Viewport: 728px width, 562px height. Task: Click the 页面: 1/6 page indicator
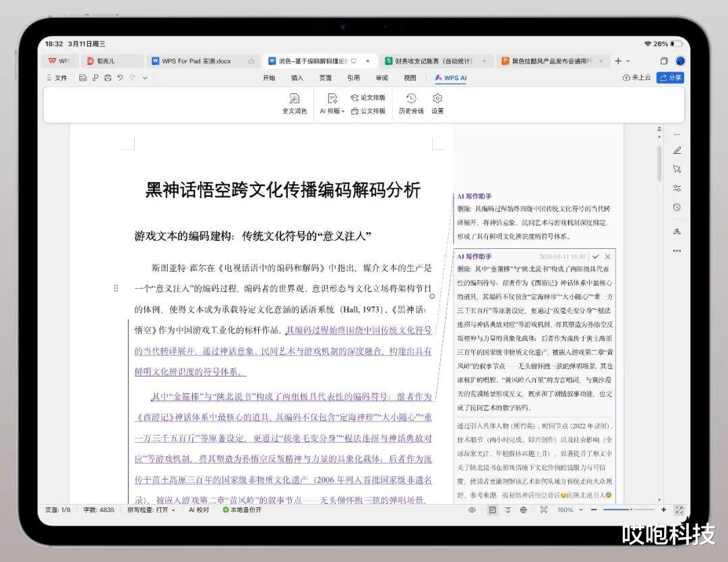[x=58, y=510]
